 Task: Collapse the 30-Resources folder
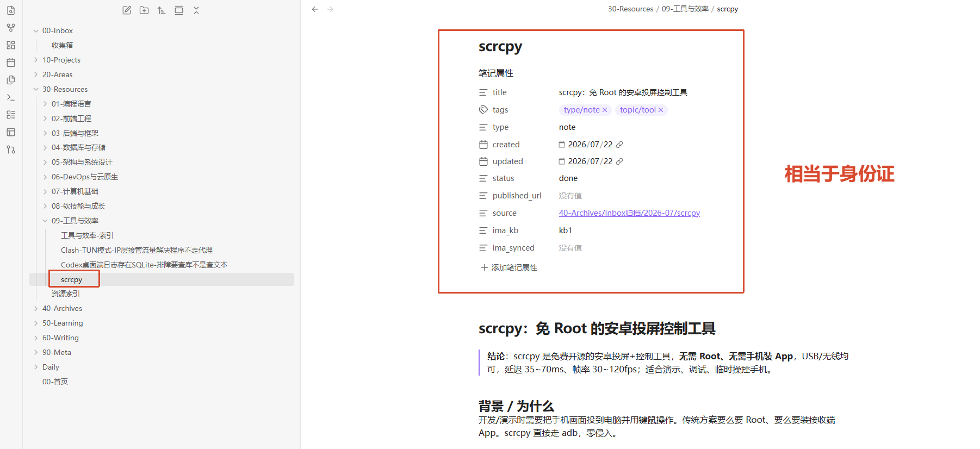pyautogui.click(x=36, y=89)
